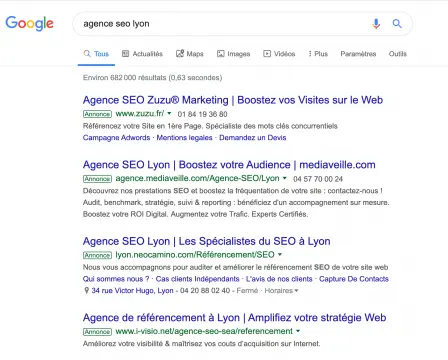Expand the Horaires dropdown
The image size is (448, 360).
[x=281, y=291]
